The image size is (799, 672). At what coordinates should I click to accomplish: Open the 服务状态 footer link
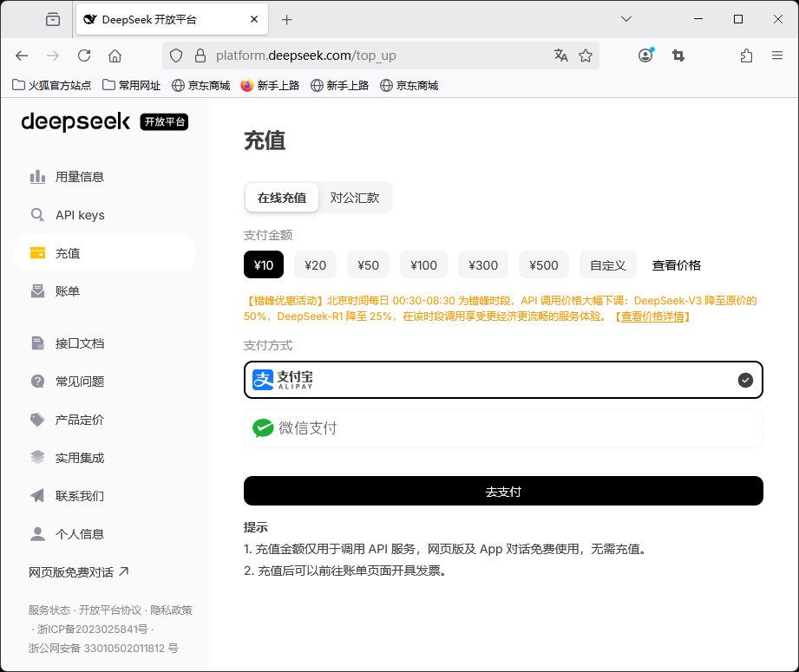(x=49, y=610)
